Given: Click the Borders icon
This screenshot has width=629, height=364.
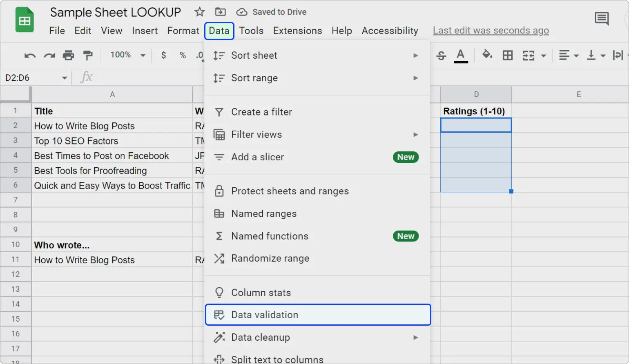Looking at the screenshot, I should click(507, 55).
